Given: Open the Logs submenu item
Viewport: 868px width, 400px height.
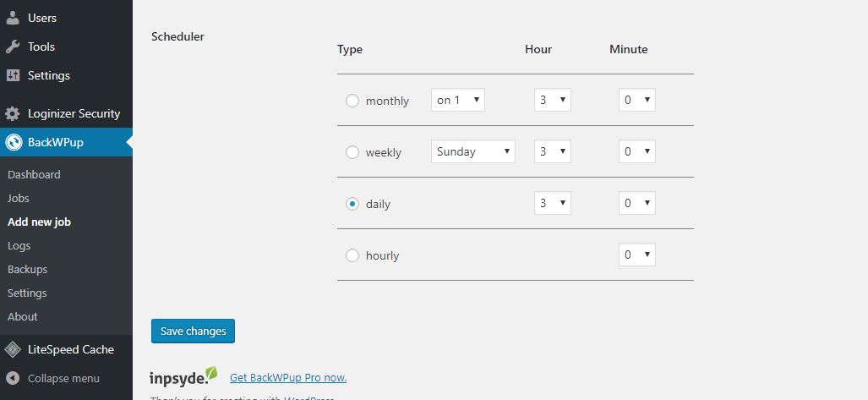Looking at the screenshot, I should tap(19, 246).
